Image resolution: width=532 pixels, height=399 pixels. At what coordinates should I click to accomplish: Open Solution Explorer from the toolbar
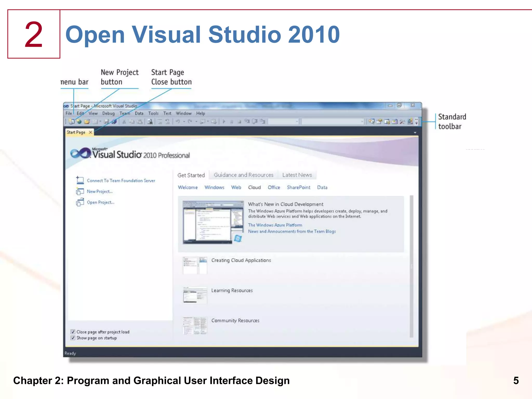pos(371,121)
